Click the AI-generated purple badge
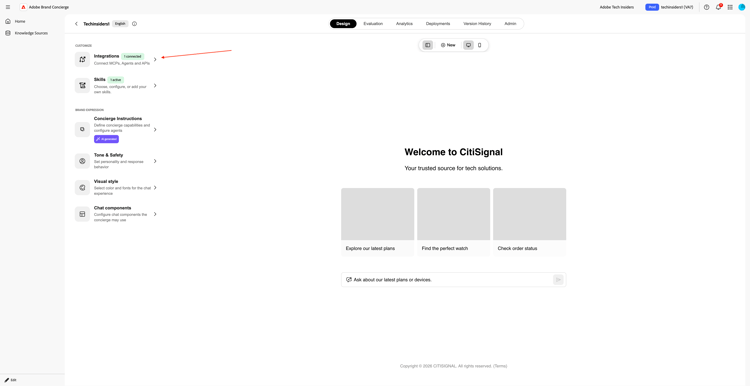Viewport: 750px width, 386px height. click(106, 139)
